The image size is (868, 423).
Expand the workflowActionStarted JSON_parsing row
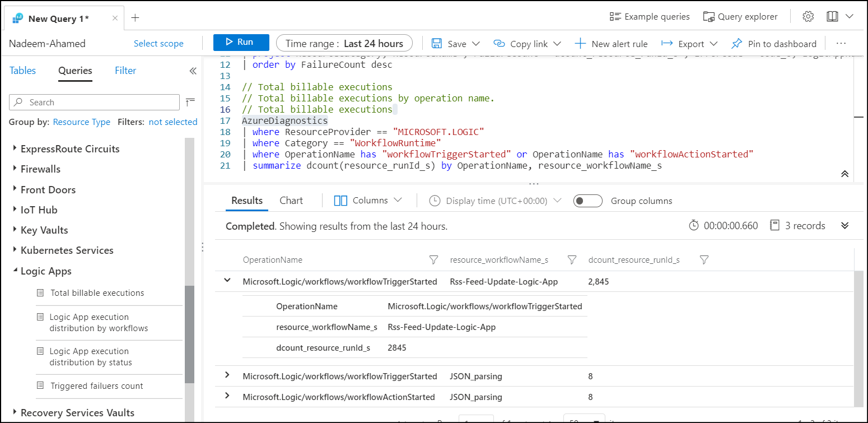pos(227,396)
